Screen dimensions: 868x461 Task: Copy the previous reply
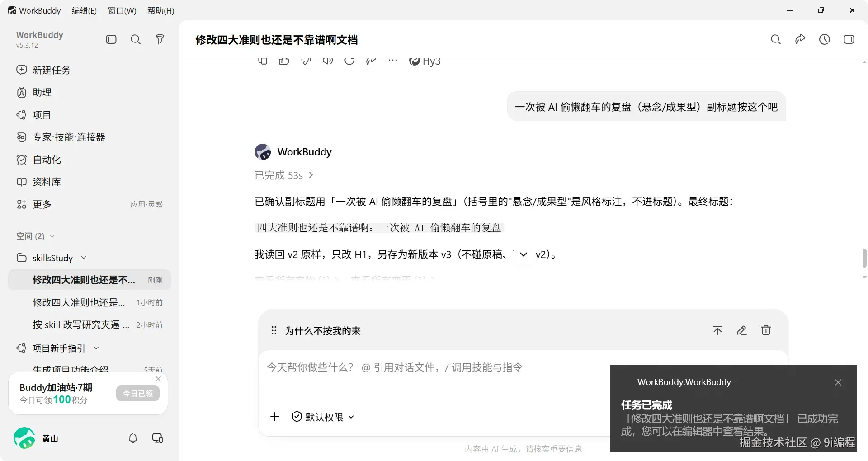click(263, 61)
